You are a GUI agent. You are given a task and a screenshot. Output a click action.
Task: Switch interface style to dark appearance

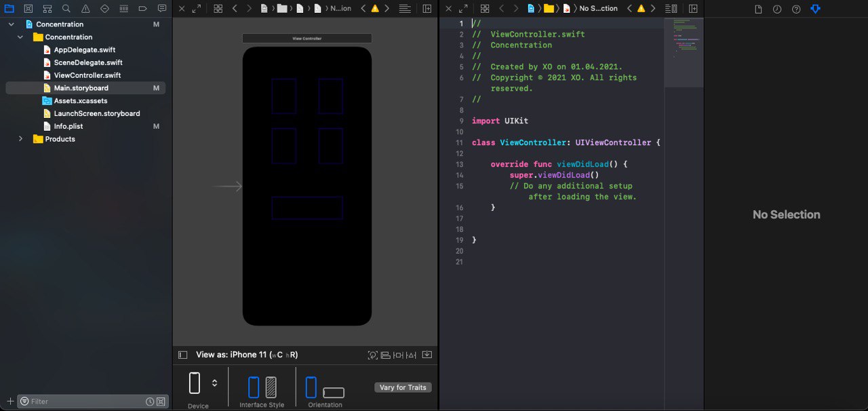pos(271,387)
